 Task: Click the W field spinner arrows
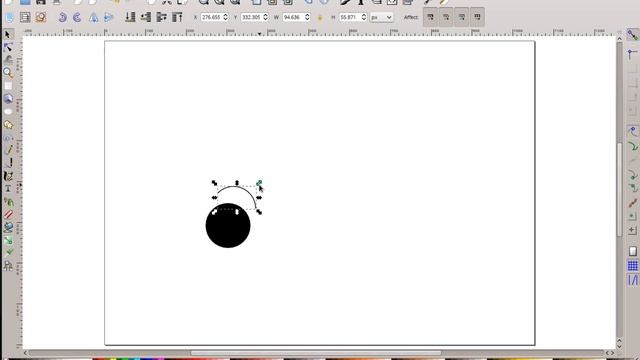click(307, 17)
